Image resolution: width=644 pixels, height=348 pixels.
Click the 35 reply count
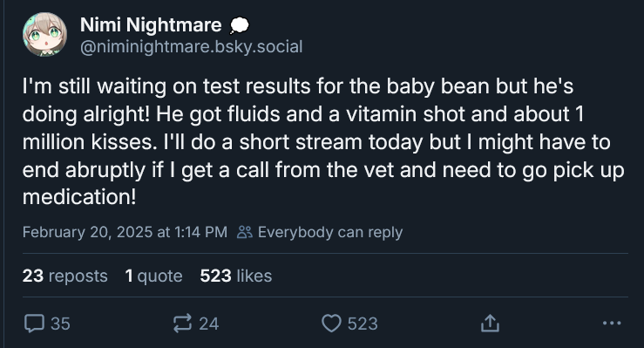[60, 324]
